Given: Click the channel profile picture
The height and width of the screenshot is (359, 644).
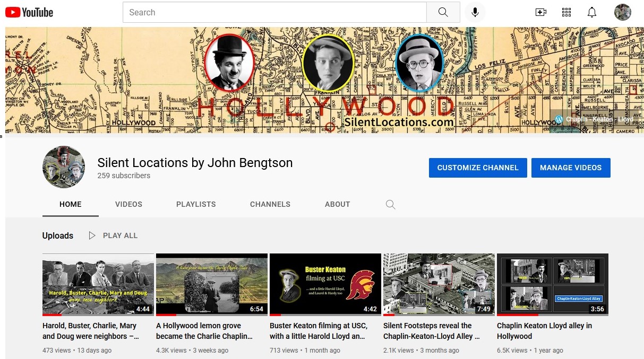Looking at the screenshot, I should pyautogui.click(x=64, y=167).
